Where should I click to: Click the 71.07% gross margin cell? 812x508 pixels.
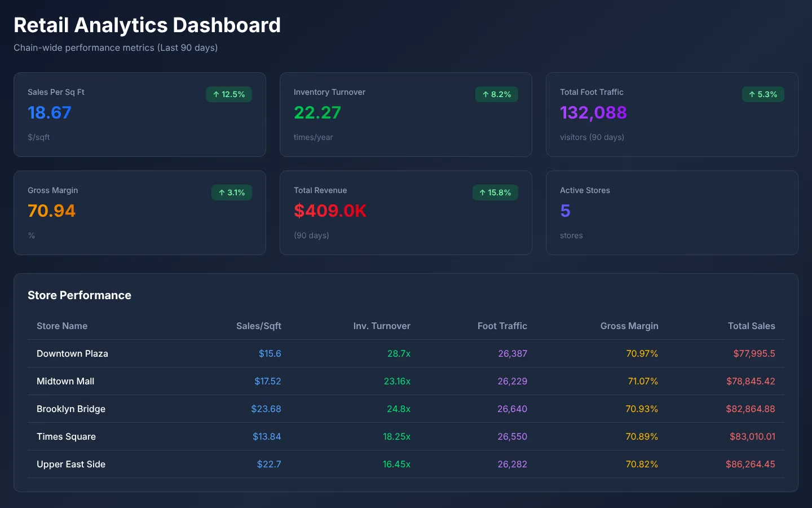pyautogui.click(x=643, y=381)
